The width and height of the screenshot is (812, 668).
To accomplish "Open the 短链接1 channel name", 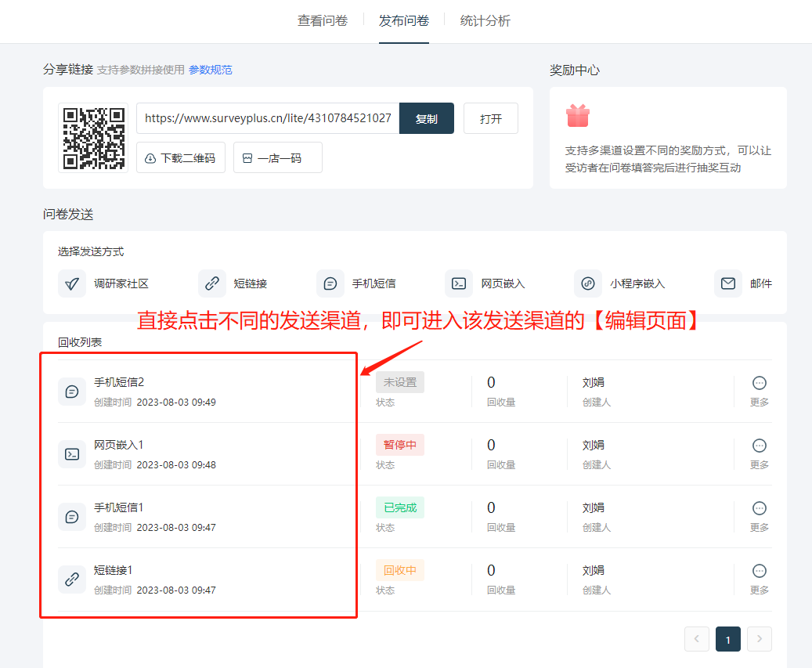I will (x=113, y=570).
